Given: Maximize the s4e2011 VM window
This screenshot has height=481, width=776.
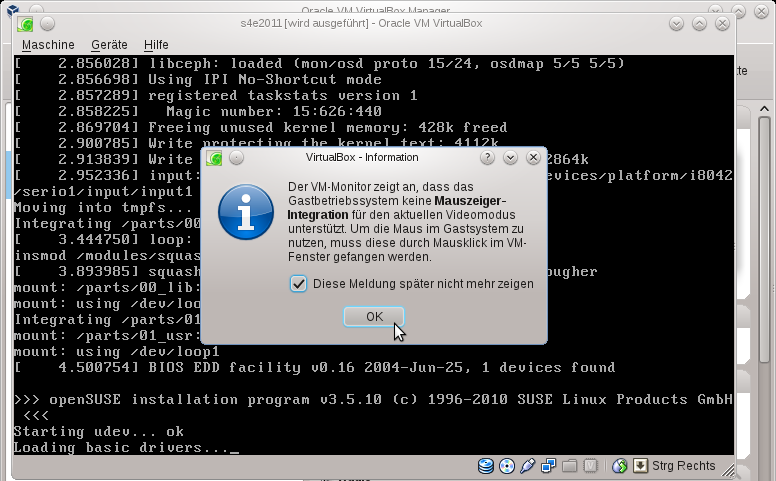Looking at the screenshot, I should (x=699, y=24).
